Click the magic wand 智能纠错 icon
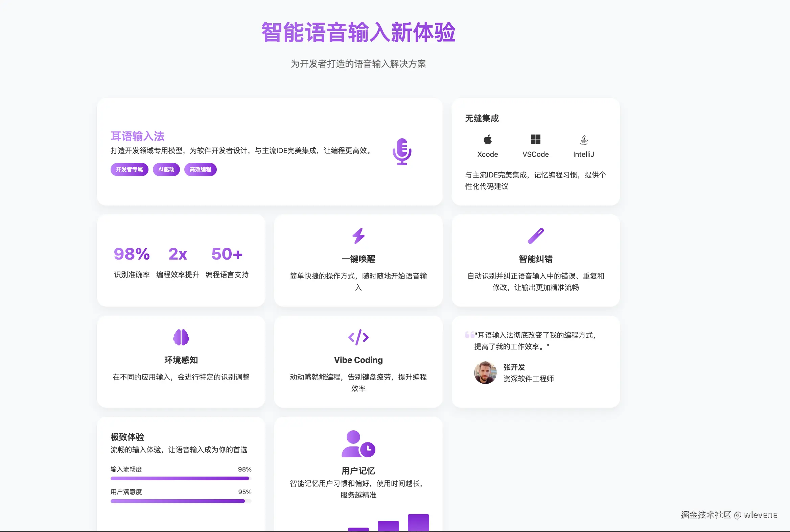 click(x=535, y=236)
